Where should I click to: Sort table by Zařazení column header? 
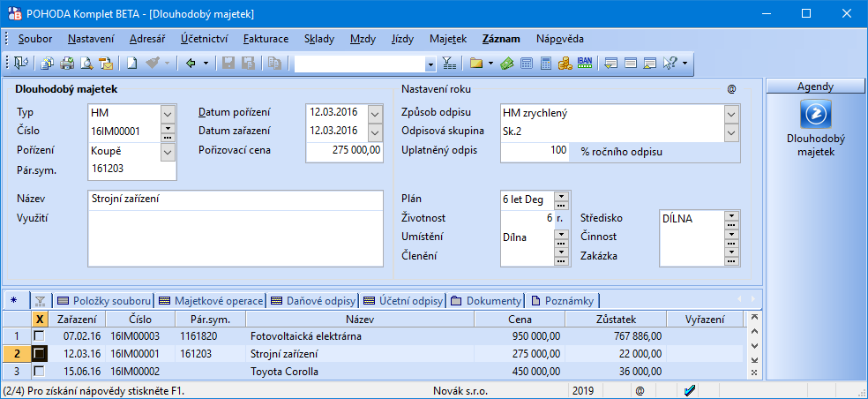(x=77, y=320)
